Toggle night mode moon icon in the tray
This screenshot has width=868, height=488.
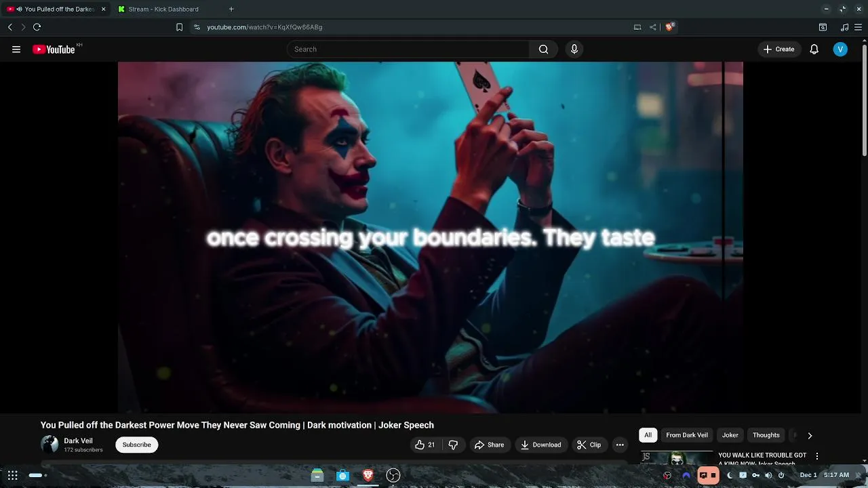coord(730,475)
